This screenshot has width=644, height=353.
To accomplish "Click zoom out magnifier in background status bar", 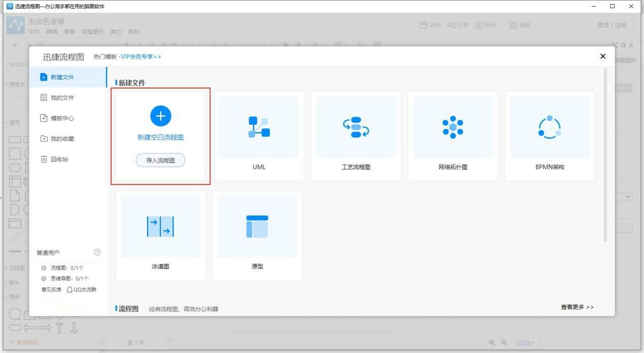I will pos(504,343).
